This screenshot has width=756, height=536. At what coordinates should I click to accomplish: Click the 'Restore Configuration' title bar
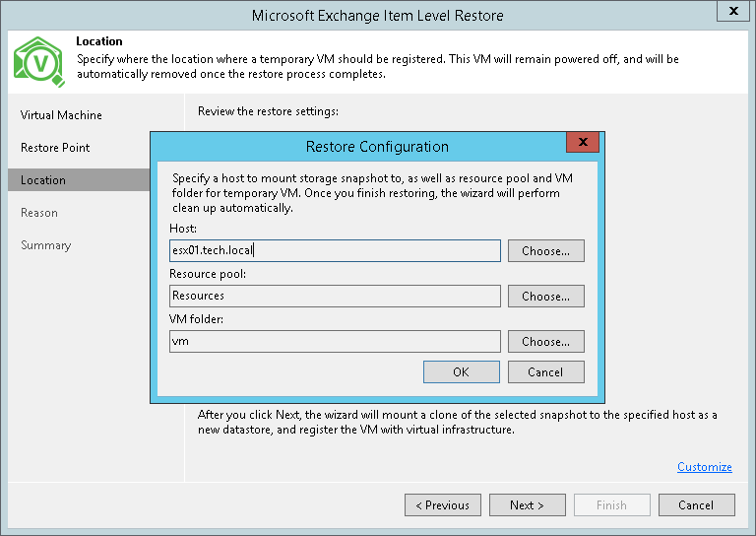[x=377, y=146]
